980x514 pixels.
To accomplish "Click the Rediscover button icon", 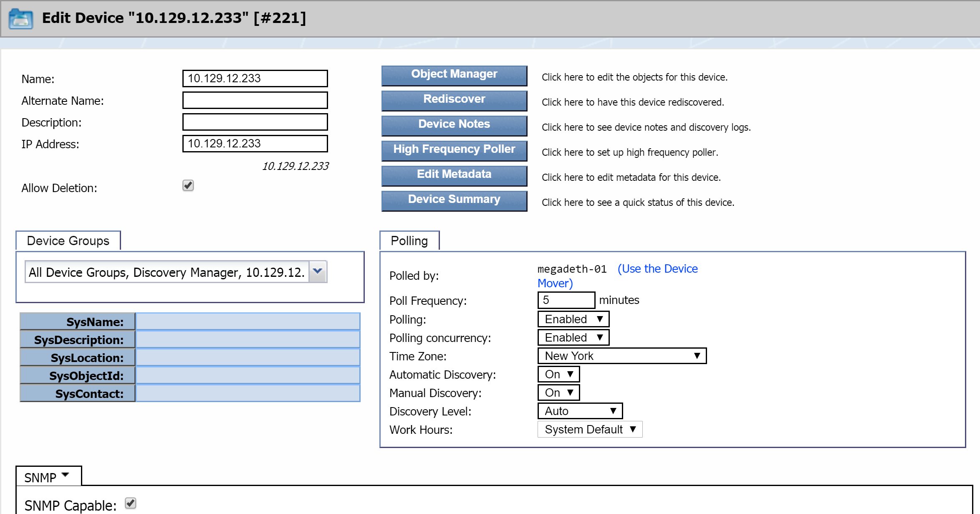I will click(453, 99).
